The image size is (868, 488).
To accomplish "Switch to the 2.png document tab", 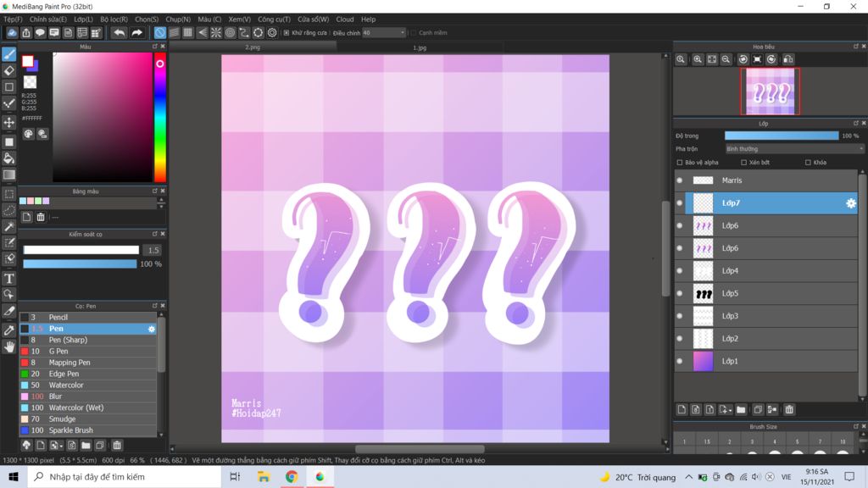I will pos(253,47).
